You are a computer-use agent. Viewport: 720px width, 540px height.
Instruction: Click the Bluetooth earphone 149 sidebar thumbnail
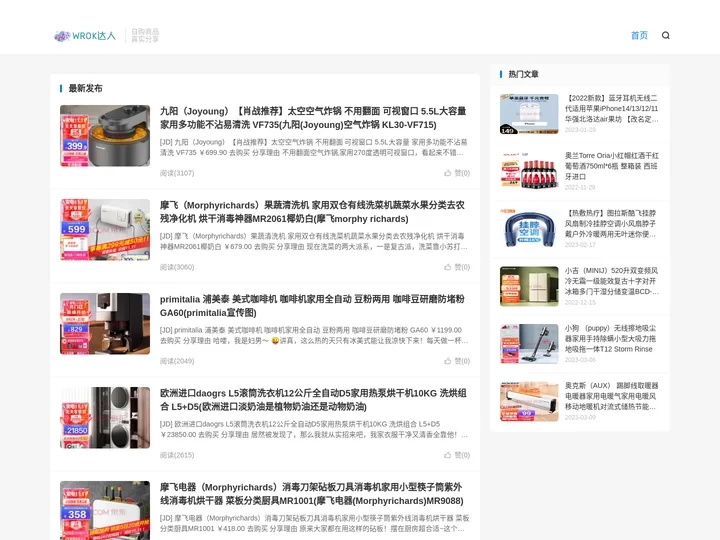(529, 114)
